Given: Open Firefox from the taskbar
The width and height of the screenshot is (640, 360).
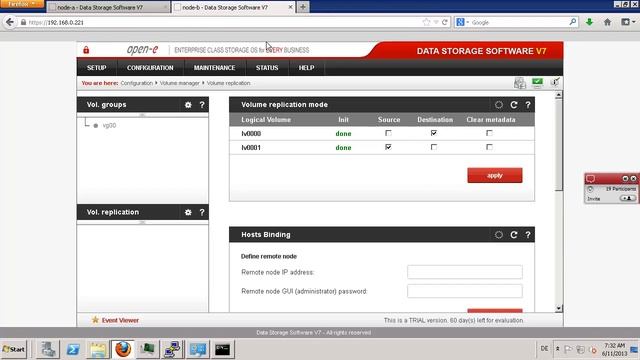Looking at the screenshot, I should [123, 349].
